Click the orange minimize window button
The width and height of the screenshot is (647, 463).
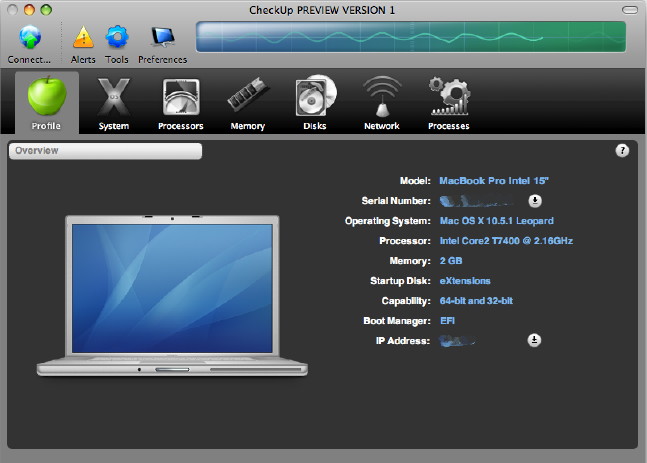click(29, 9)
